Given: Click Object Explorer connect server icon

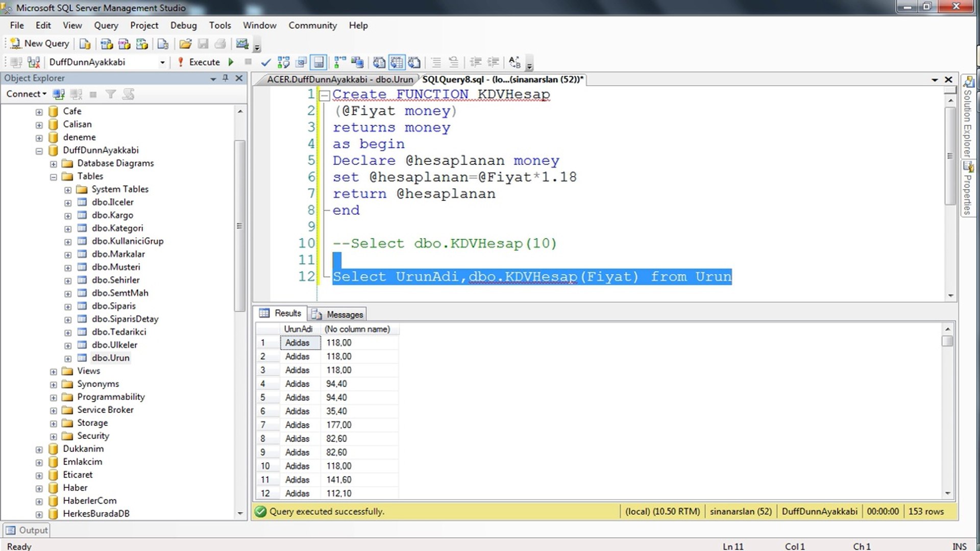Looking at the screenshot, I should [59, 94].
